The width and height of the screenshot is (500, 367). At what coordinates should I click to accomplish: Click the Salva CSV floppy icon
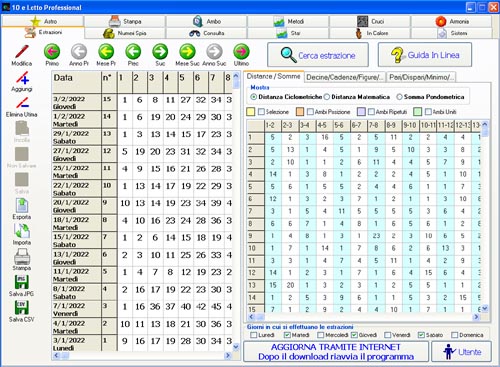[x=22, y=308]
